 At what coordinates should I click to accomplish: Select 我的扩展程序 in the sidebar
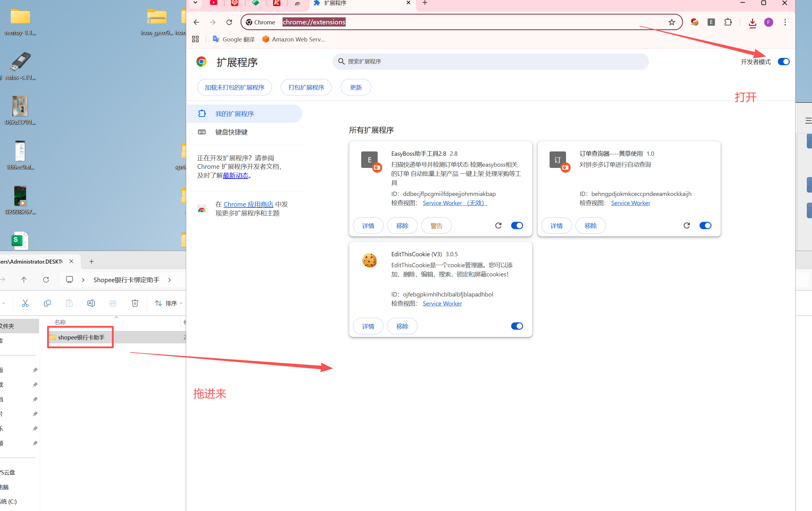tap(244, 114)
